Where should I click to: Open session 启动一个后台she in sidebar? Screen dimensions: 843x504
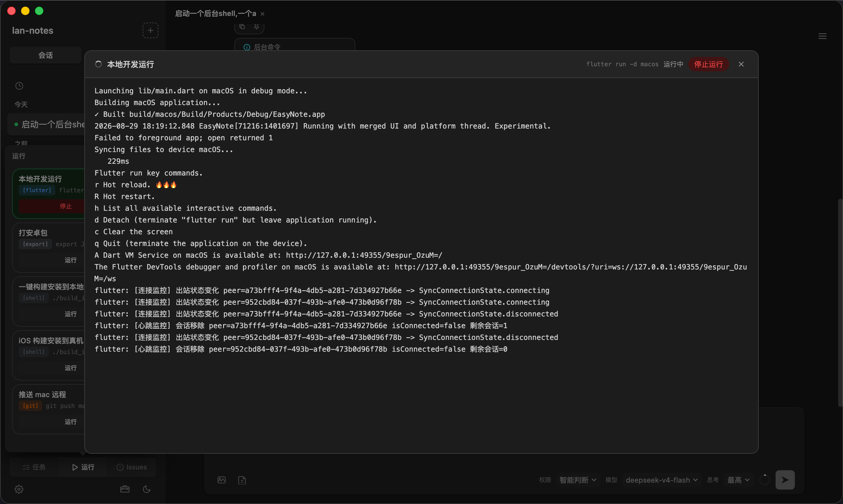(46, 124)
